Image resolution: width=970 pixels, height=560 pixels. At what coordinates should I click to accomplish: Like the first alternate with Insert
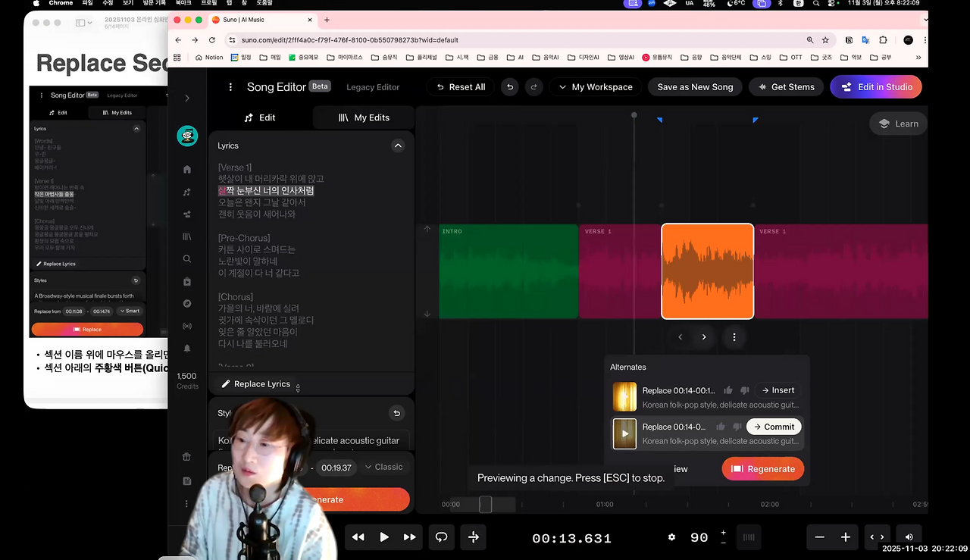tap(728, 390)
